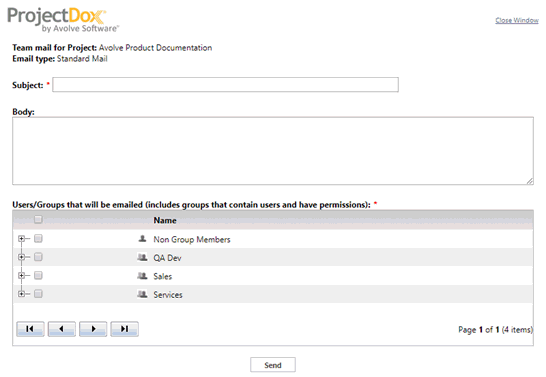Screen dimensions: 546x377
Task: Go to first page of user list
Action: [30, 329]
